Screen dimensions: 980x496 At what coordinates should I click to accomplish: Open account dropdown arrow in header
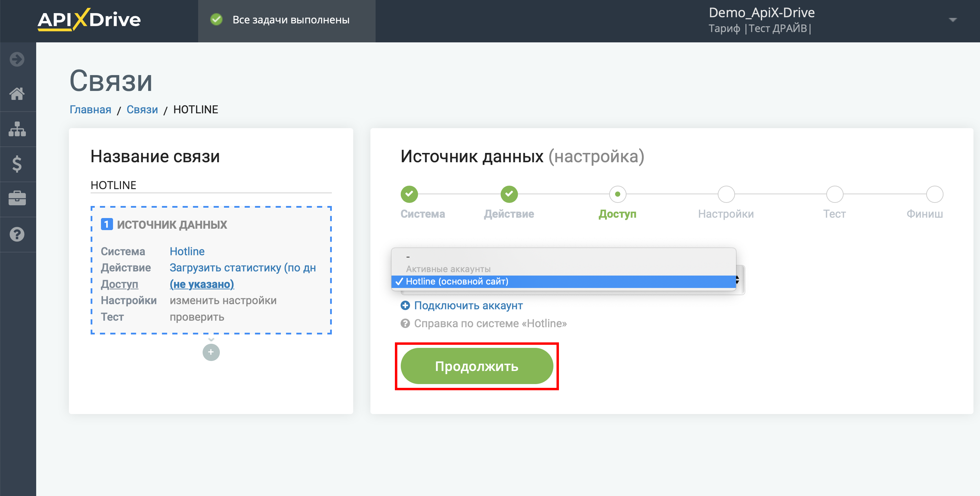pos(953,20)
